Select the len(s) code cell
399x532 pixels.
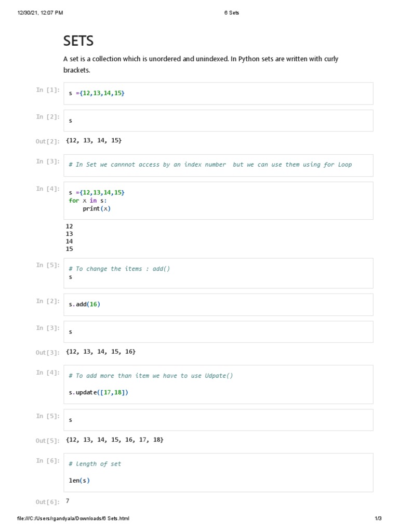click(218, 472)
